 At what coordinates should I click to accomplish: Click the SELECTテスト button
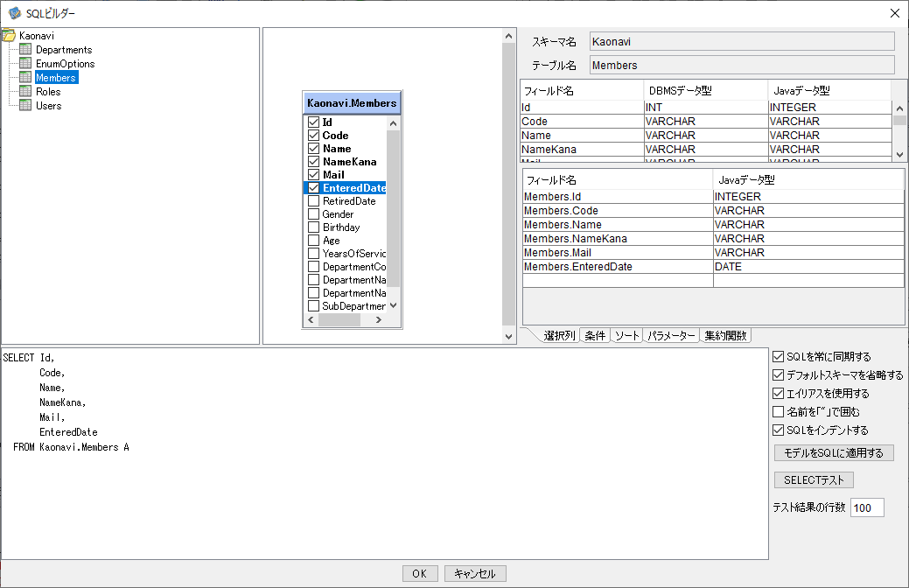tap(814, 480)
